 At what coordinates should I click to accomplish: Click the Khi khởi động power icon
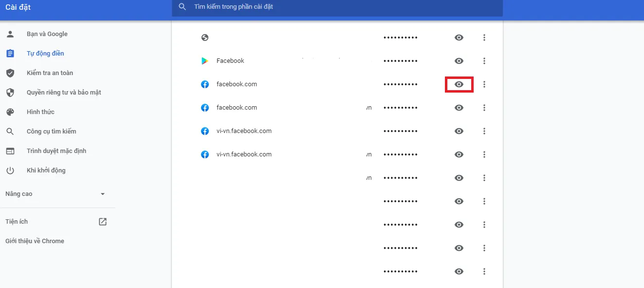[10, 170]
